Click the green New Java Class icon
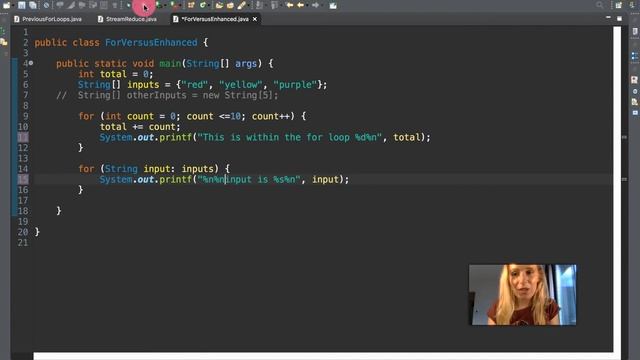 [x=203, y=5]
